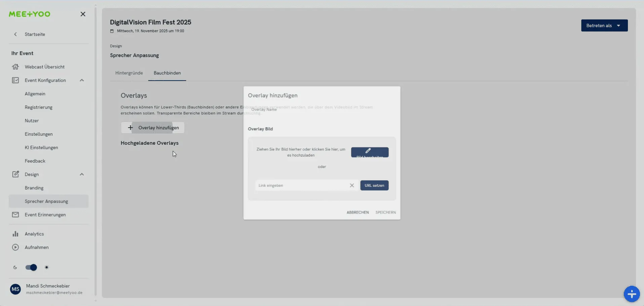Switch the dark mode toggle
This screenshot has height=306, width=644.
(31, 267)
